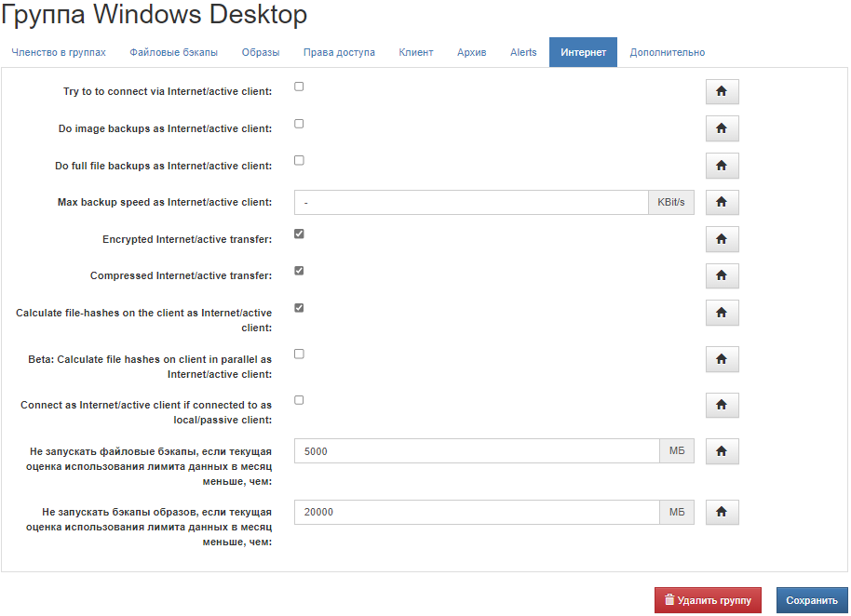Image resolution: width=851 pixels, height=616 pixels.
Task: Click the image backup limit field showing 20000
Action: pos(477,512)
